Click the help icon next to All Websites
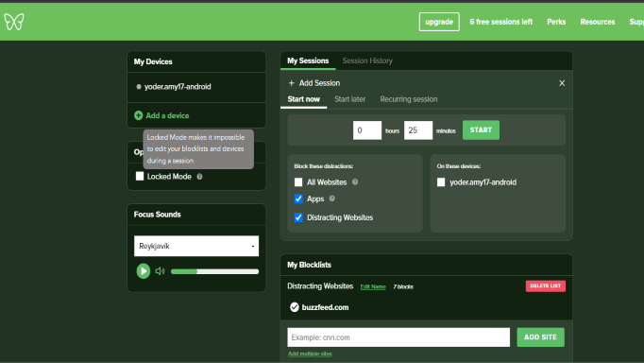 pos(355,181)
